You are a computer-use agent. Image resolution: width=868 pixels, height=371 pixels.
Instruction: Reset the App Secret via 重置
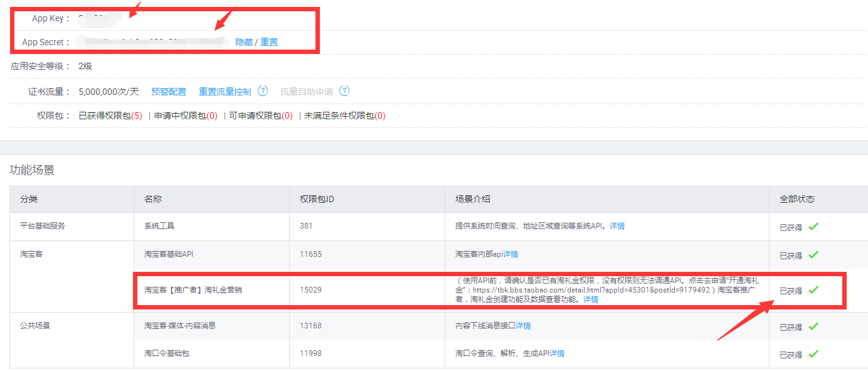point(269,42)
